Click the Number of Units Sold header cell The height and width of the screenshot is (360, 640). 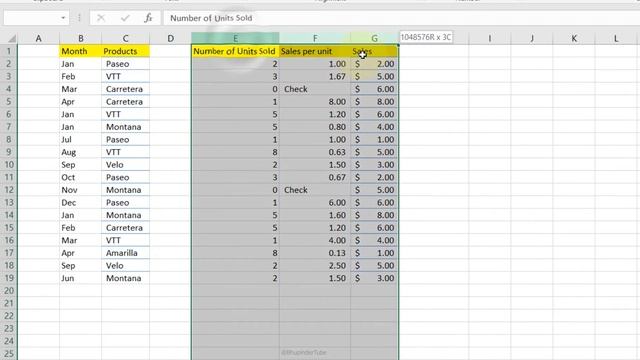pos(235,51)
